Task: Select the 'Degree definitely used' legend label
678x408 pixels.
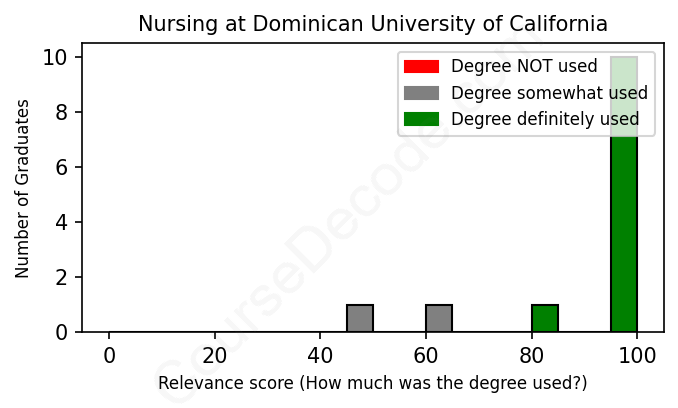Action: coord(545,119)
